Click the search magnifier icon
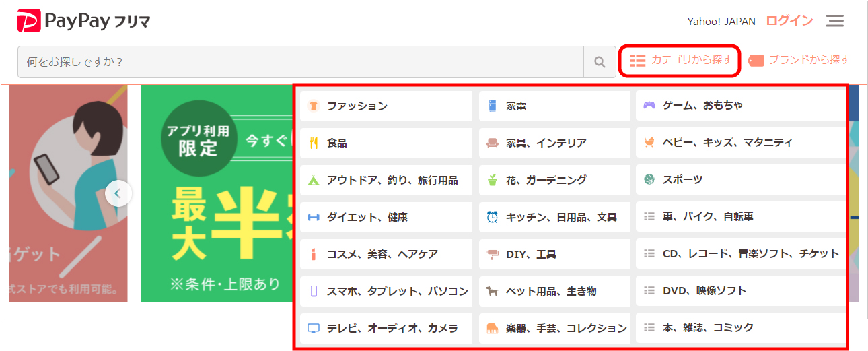Viewport: 868px width, 351px height. 600,62
